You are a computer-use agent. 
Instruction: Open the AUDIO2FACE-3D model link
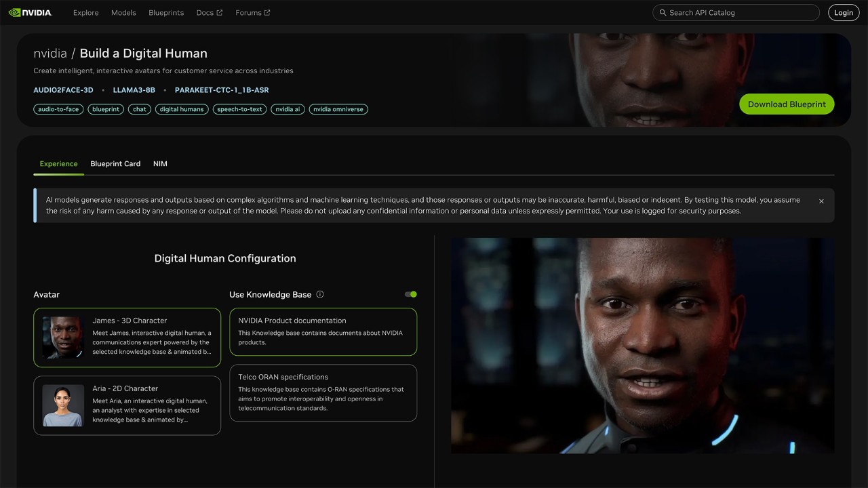pyautogui.click(x=63, y=89)
